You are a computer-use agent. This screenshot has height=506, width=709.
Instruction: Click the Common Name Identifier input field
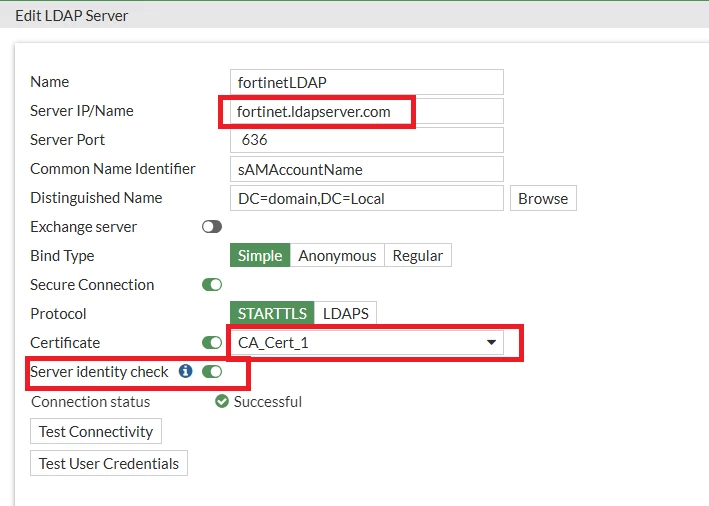pyautogui.click(x=367, y=169)
